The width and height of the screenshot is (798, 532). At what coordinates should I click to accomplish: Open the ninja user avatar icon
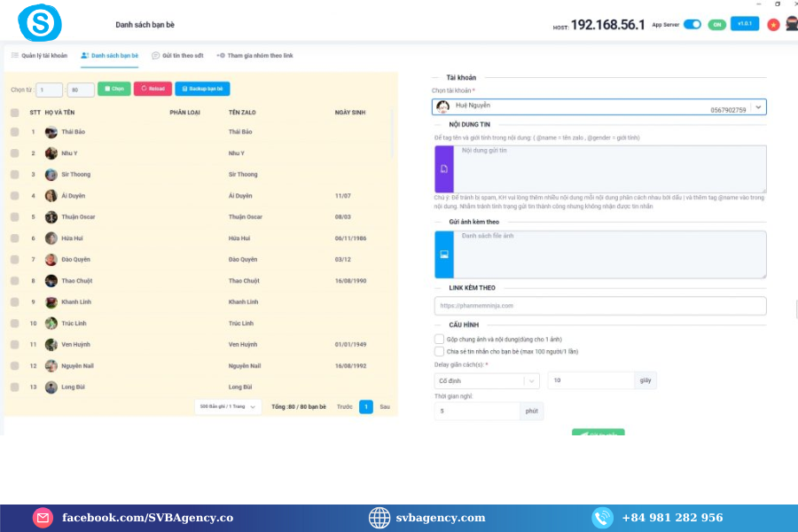pos(791,25)
